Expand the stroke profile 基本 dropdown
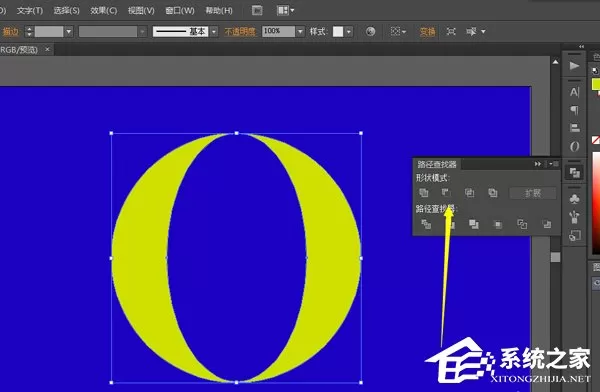This screenshot has height=392, width=600. tap(214, 31)
